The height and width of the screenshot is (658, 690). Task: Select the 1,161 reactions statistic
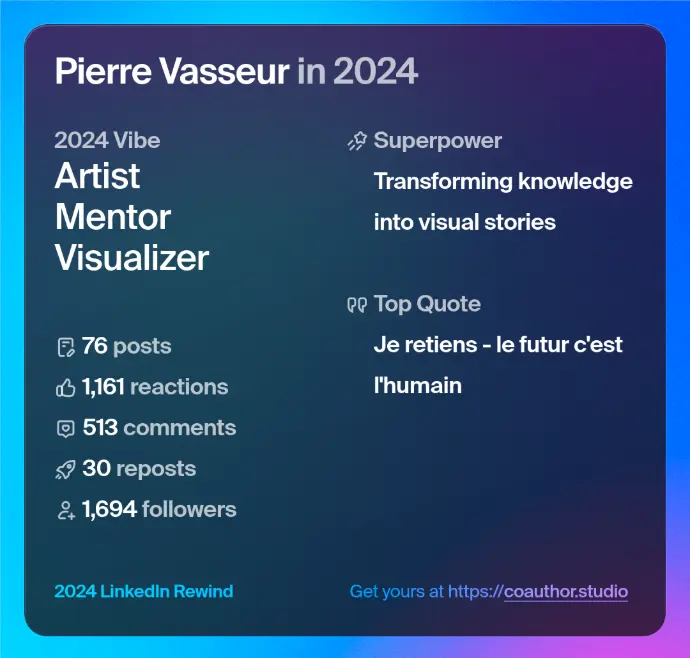[155, 387]
